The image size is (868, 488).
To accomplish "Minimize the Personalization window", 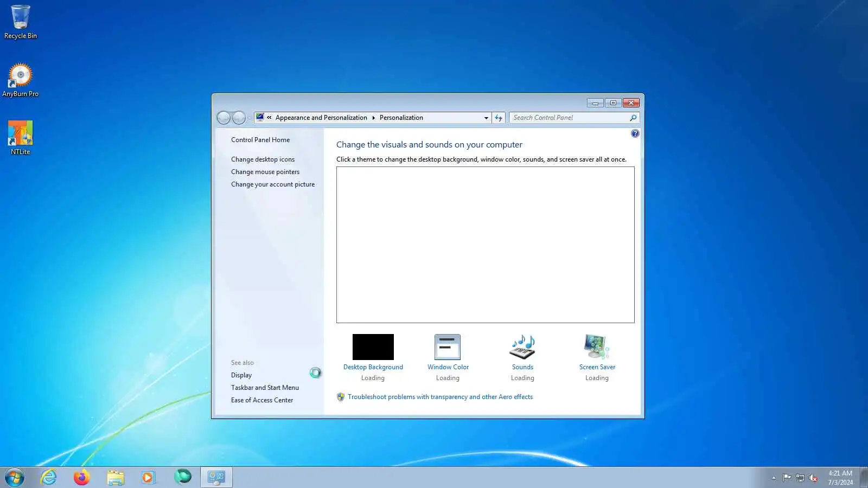I will coord(595,102).
